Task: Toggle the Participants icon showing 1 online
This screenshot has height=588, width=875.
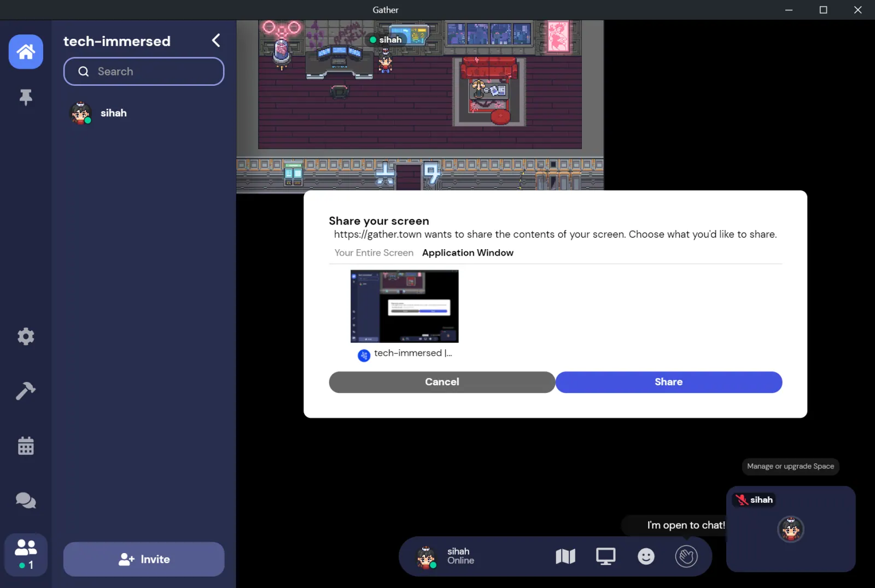Action: coord(26,554)
